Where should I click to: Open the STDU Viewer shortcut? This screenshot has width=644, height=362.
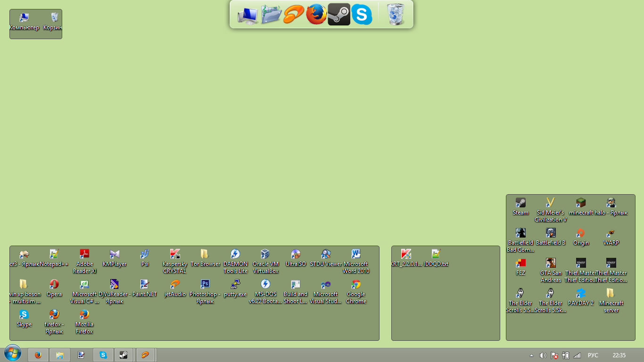coord(326,258)
